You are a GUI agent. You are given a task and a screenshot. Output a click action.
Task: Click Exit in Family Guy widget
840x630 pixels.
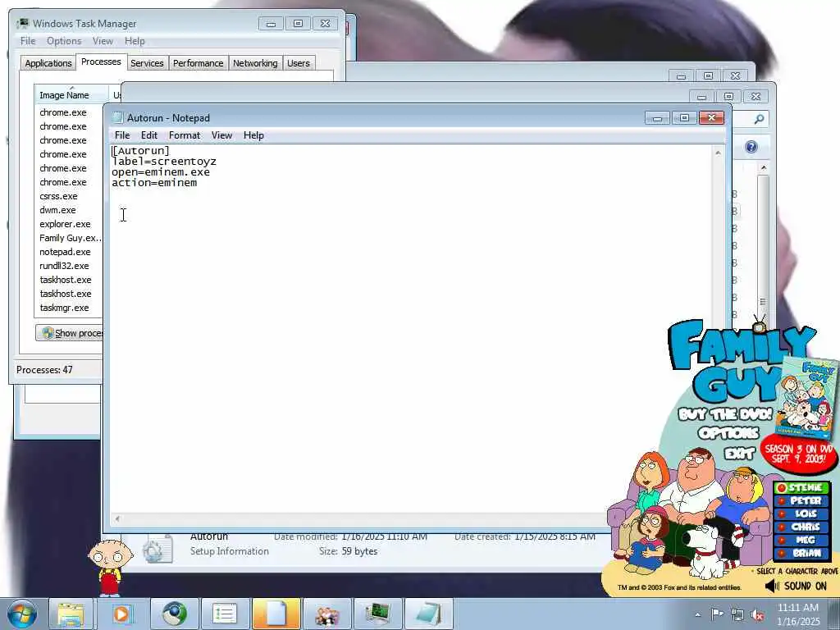[739, 454]
